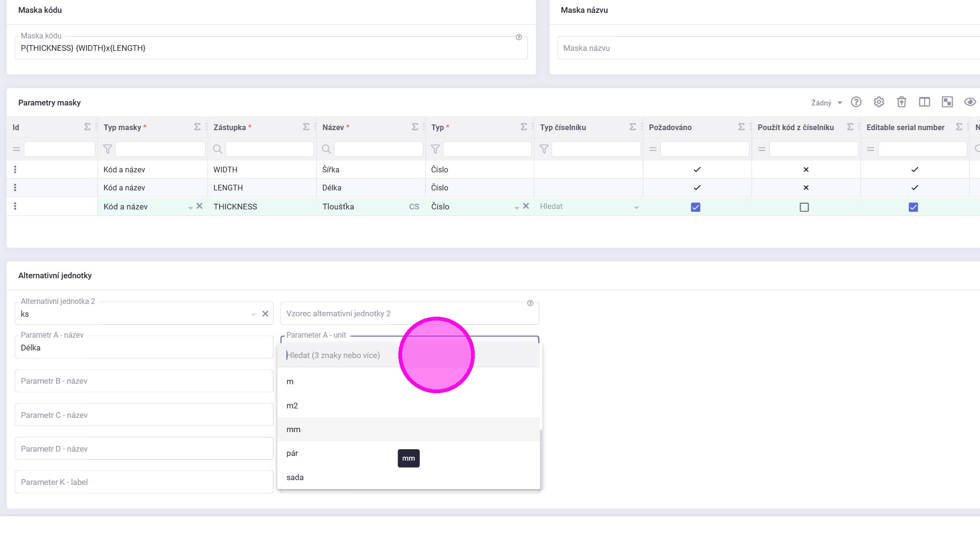Image resolution: width=980 pixels, height=548 pixels.
Task: Click the sigma icon in the Id column
Action: point(87,127)
